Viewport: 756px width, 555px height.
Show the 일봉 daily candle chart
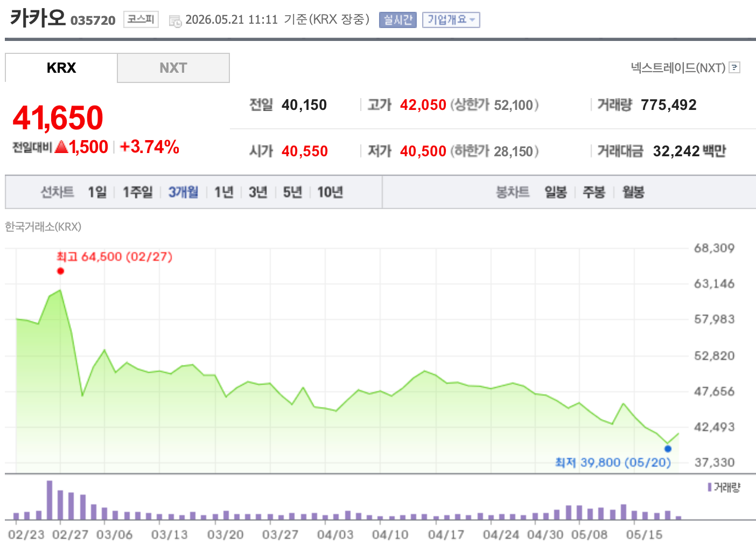[556, 192]
